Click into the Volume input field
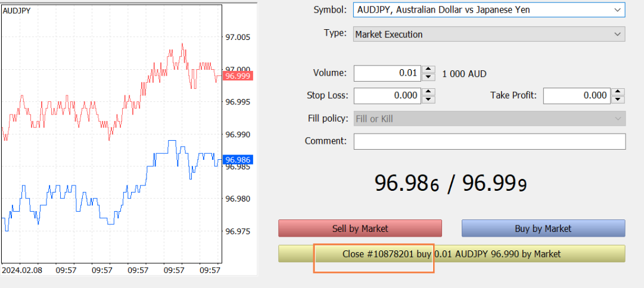 [x=387, y=73]
